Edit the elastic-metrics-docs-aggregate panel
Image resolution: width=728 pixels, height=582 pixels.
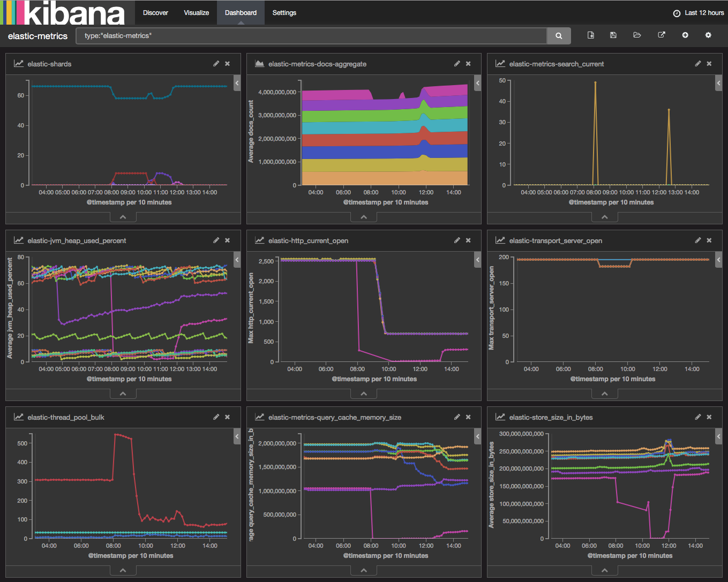click(457, 64)
